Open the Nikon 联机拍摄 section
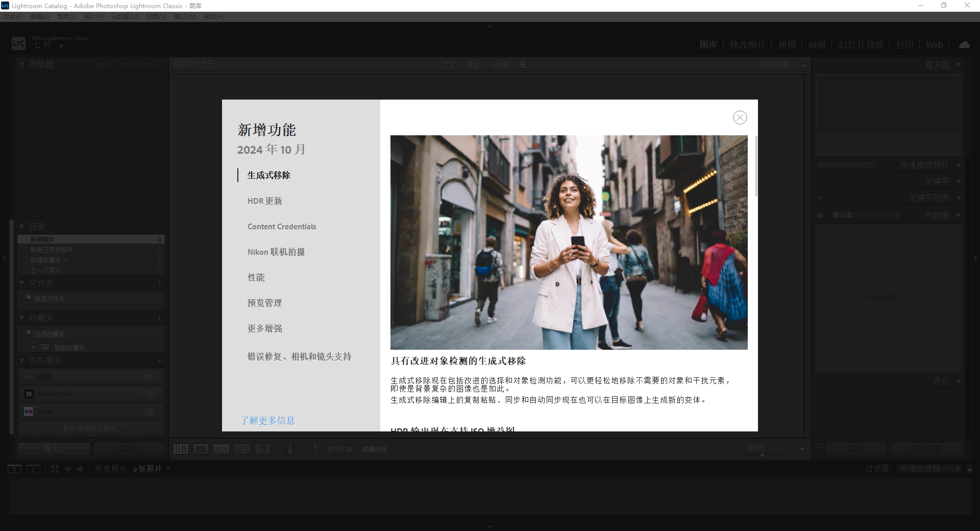 click(x=276, y=252)
